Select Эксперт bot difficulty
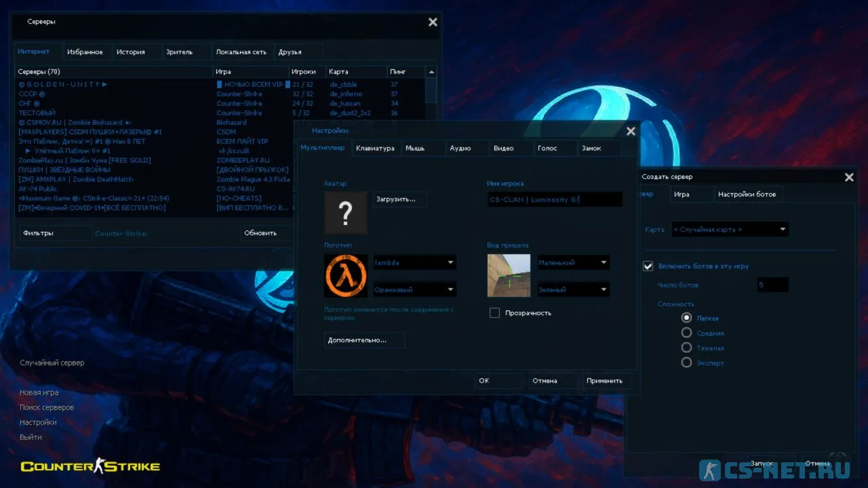The image size is (868, 488). [687, 363]
